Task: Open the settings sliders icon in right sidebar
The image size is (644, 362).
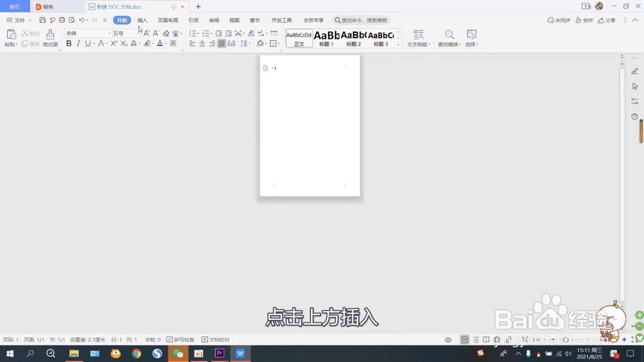Action: point(635,101)
